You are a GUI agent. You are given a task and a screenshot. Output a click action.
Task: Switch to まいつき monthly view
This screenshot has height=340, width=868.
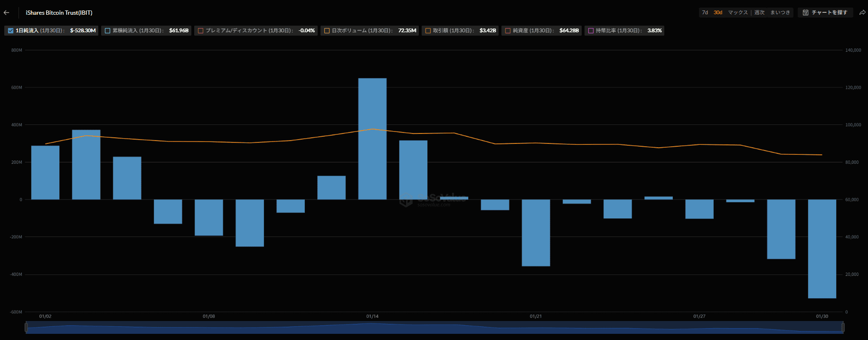780,13
